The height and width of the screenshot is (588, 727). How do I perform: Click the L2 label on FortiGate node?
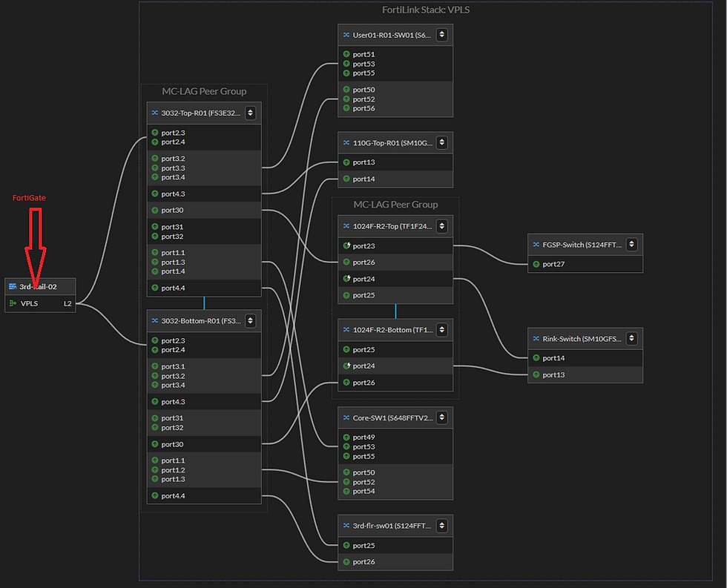coord(68,303)
